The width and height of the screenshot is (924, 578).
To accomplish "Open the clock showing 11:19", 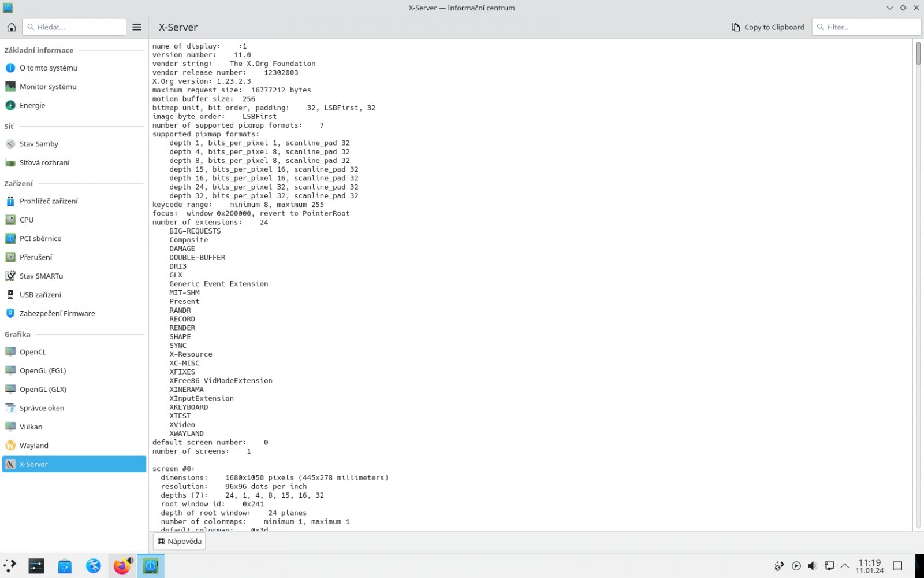I will point(870,566).
